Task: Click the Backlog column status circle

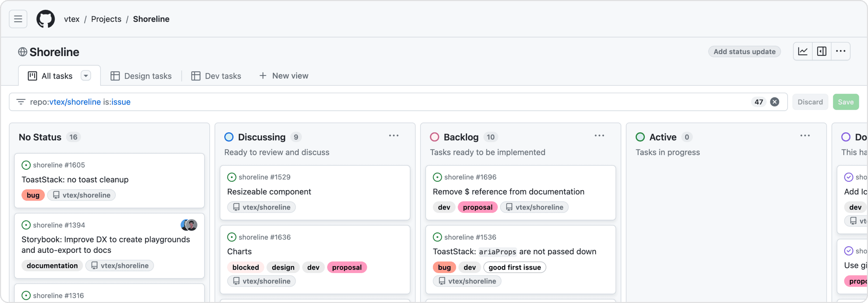Action: 434,137
